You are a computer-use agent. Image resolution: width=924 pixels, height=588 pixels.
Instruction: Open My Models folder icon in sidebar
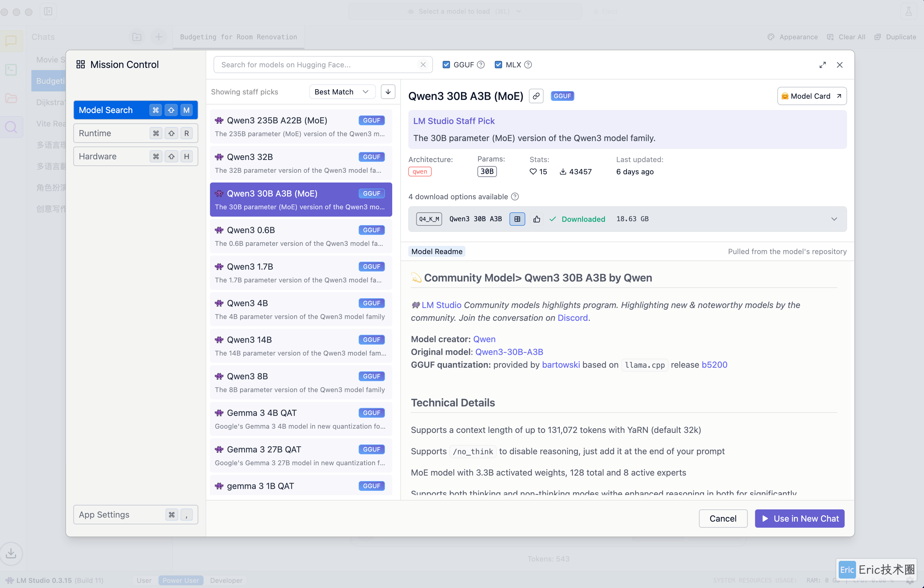(11, 98)
